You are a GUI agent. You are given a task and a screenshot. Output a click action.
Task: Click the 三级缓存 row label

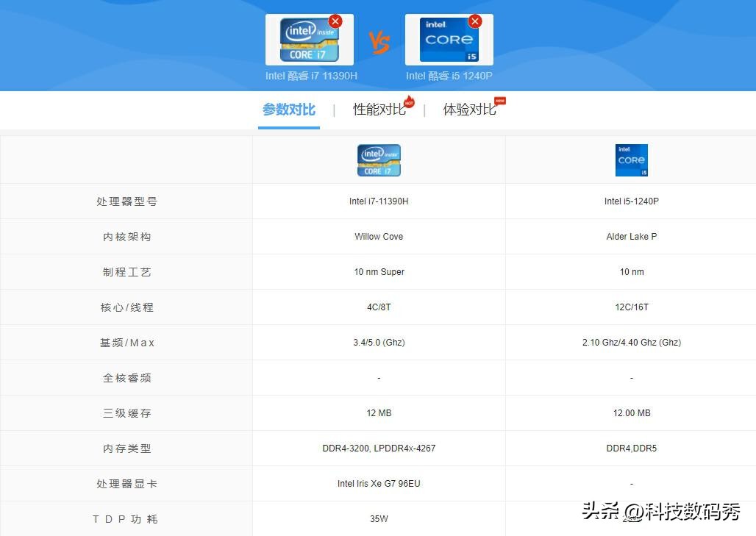click(x=126, y=412)
